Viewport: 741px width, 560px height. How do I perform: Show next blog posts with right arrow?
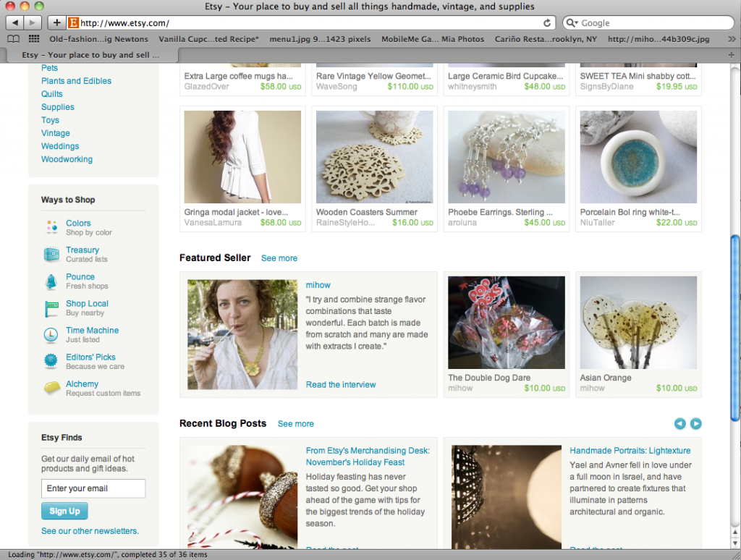[x=695, y=423]
